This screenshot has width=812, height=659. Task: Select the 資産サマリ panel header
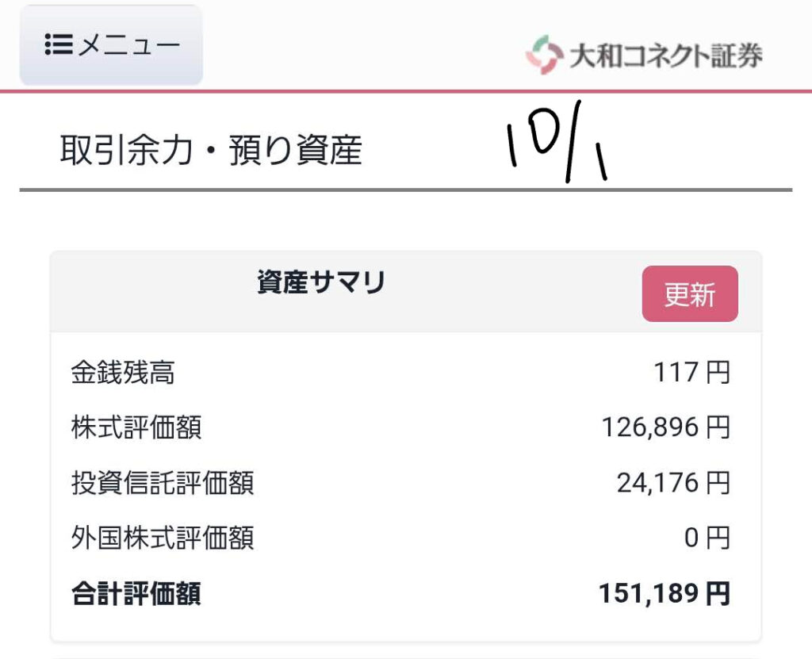pos(321,283)
